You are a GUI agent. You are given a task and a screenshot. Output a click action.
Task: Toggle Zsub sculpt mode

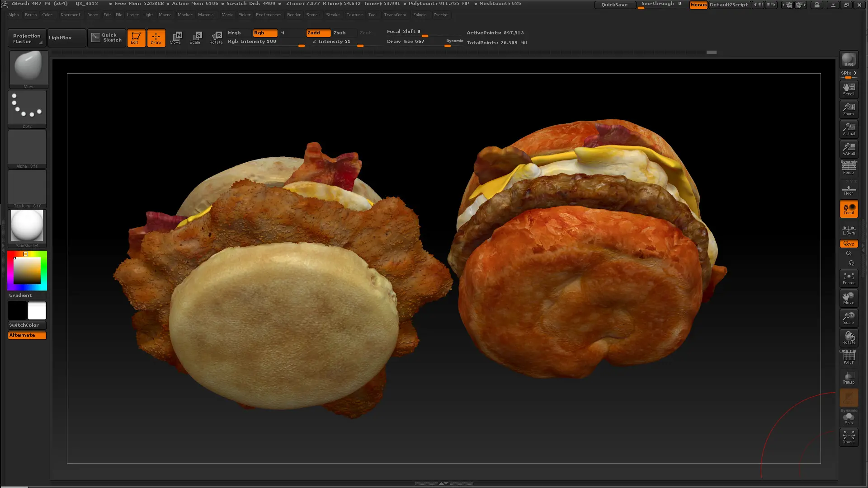coord(344,33)
